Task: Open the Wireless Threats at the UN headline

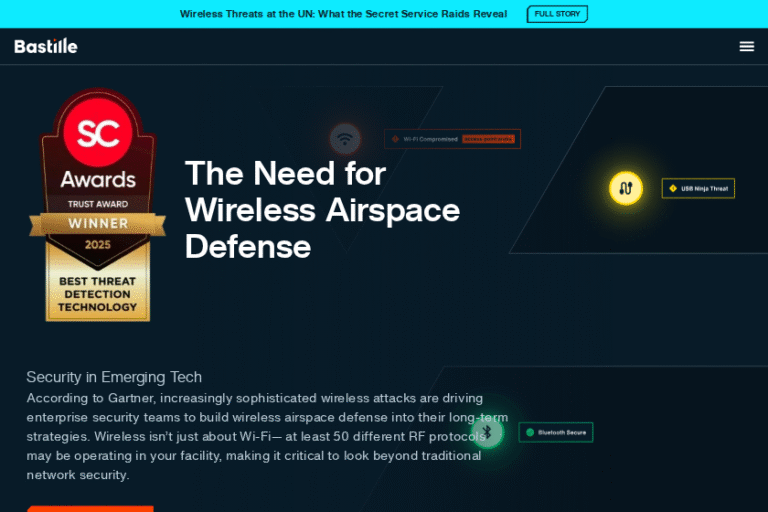Action: [343, 14]
